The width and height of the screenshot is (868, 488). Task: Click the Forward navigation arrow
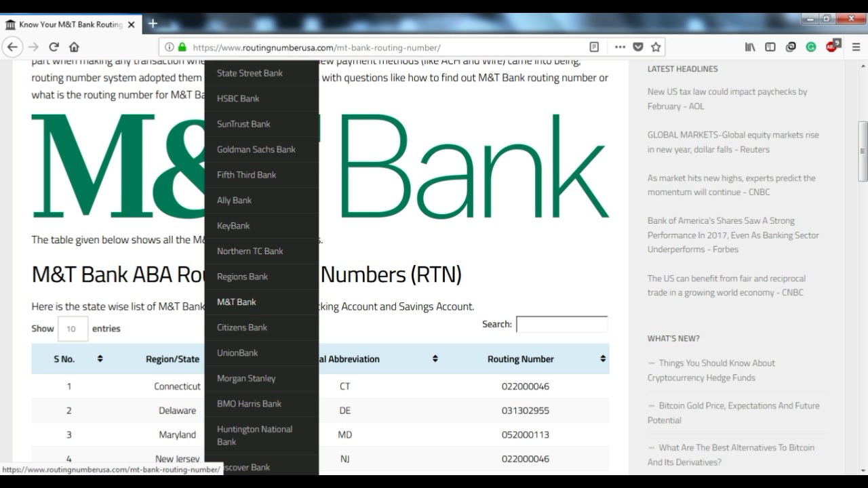[33, 47]
